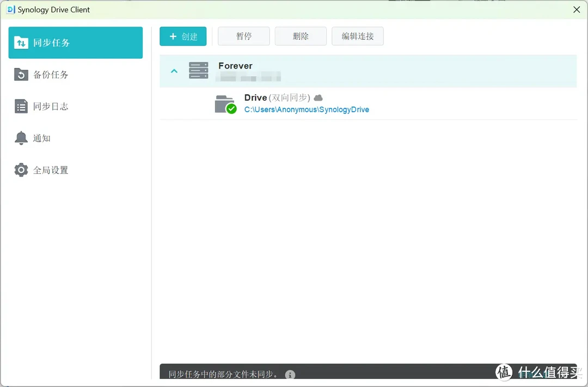Click the 删除 delete button
This screenshot has height=387, width=588.
click(301, 36)
